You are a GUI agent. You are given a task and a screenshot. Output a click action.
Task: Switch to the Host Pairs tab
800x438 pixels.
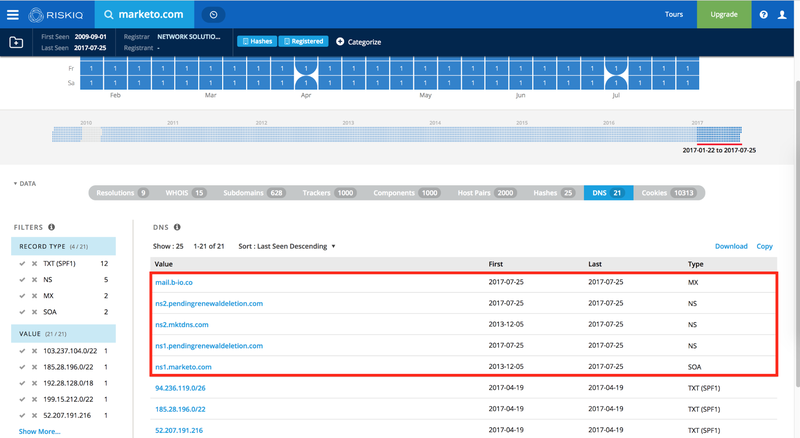[x=486, y=193]
